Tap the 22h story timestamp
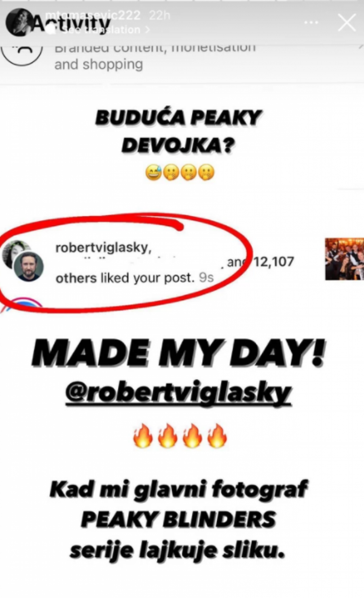This screenshot has height=598, width=364. 160,16
